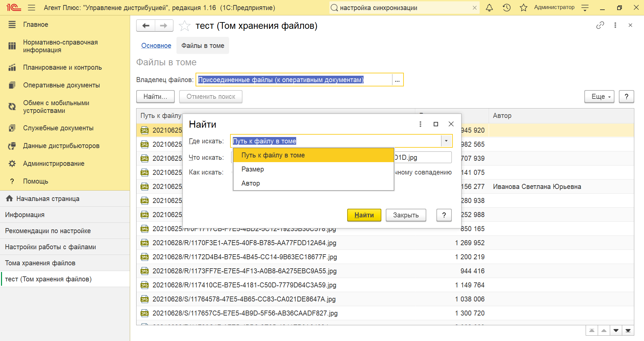The height and width of the screenshot is (341, 644).
Task: Open the main hamburger menu in title bar
Action: 32,7
